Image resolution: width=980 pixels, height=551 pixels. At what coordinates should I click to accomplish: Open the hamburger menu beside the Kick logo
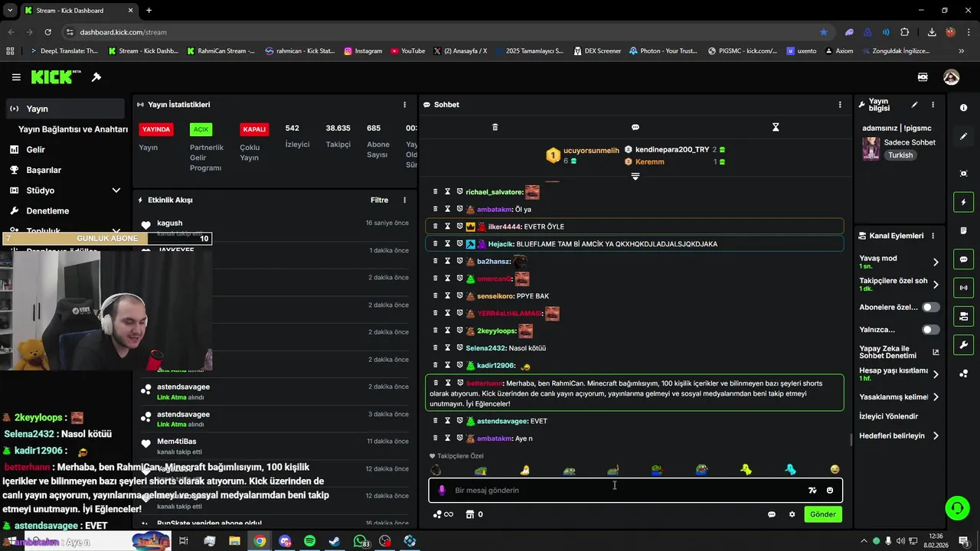tap(16, 77)
